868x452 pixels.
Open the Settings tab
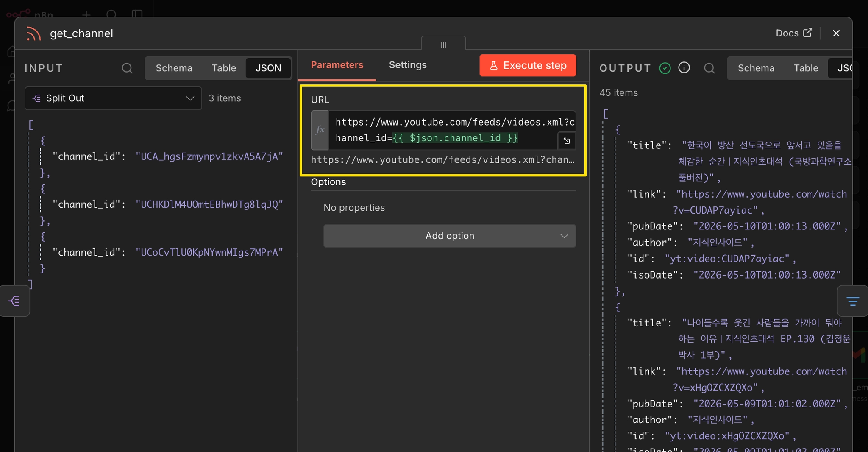[408, 65]
